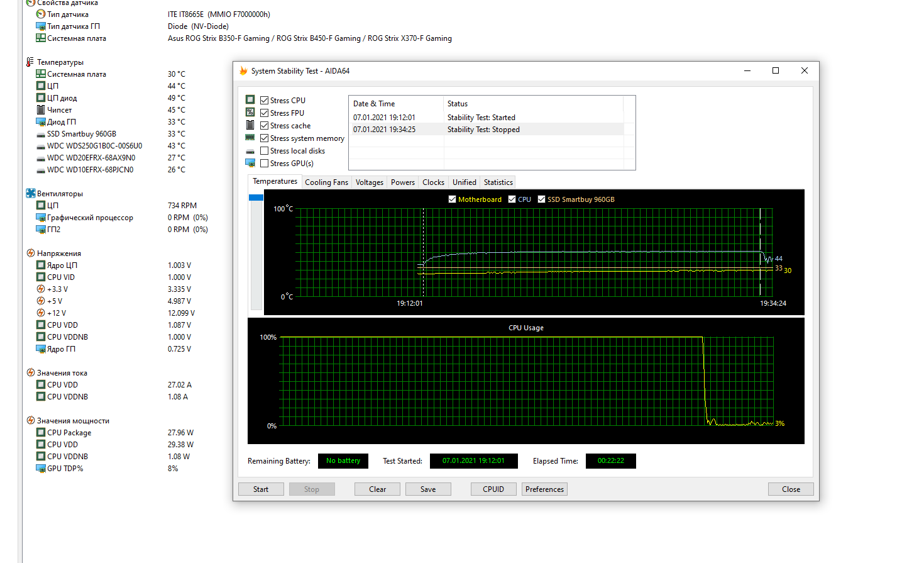Open the Statistics tab

click(498, 182)
